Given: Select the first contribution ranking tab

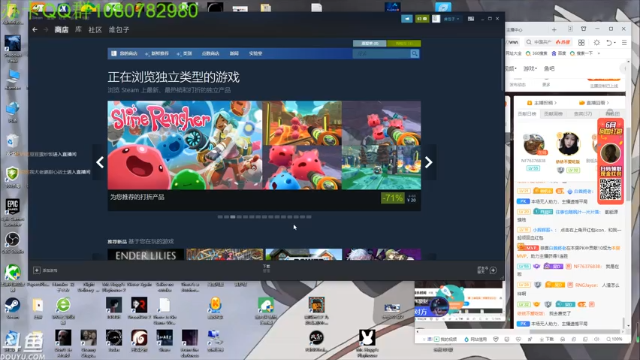Looking at the screenshot, I should (527, 114).
